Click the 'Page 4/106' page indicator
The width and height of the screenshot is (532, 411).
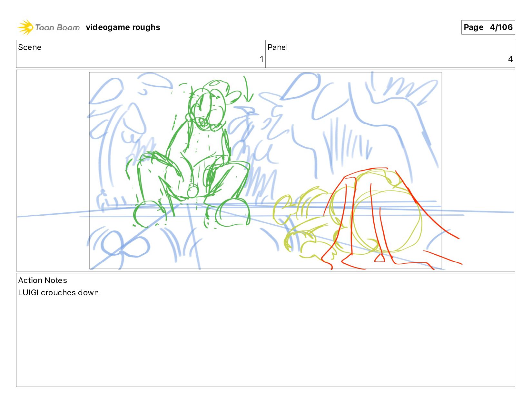[488, 27]
